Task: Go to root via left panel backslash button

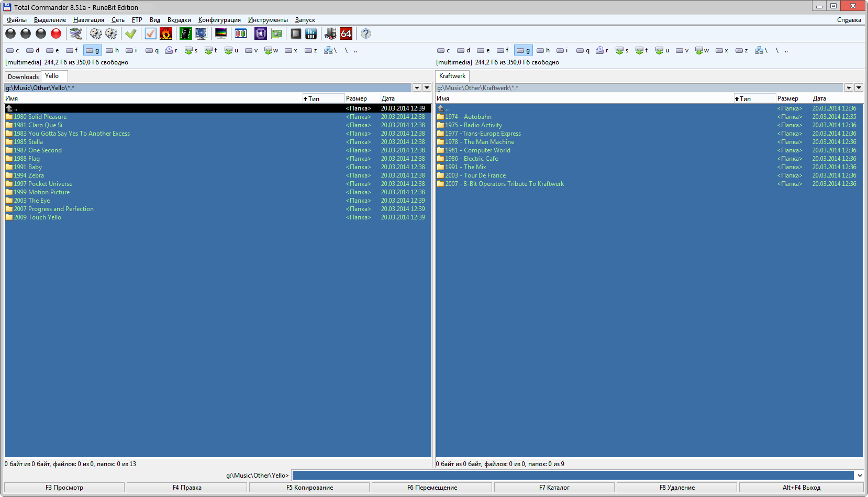Action: pyautogui.click(x=346, y=50)
